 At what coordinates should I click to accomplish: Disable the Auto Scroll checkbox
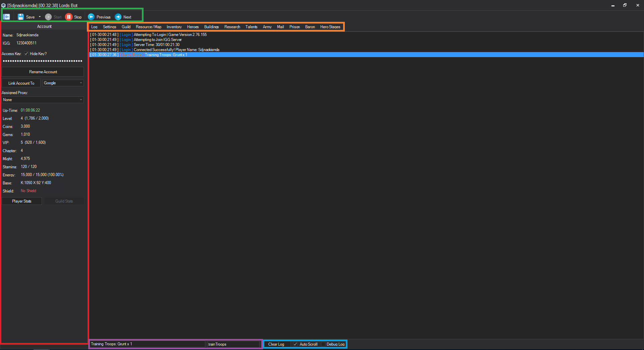(x=295, y=344)
